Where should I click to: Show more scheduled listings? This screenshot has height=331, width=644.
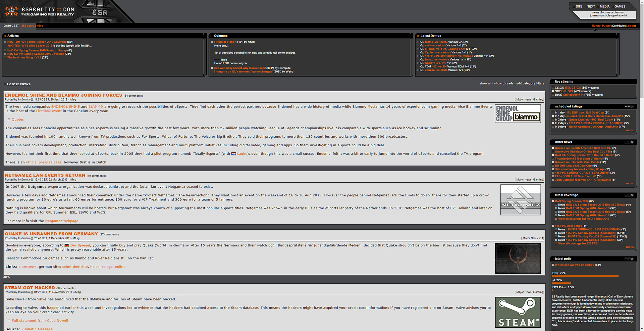630,130
